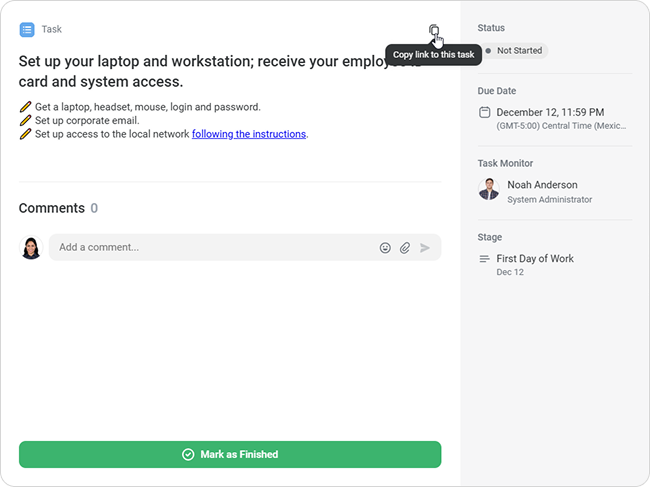Click the calendar icon beside due date

coord(485,112)
